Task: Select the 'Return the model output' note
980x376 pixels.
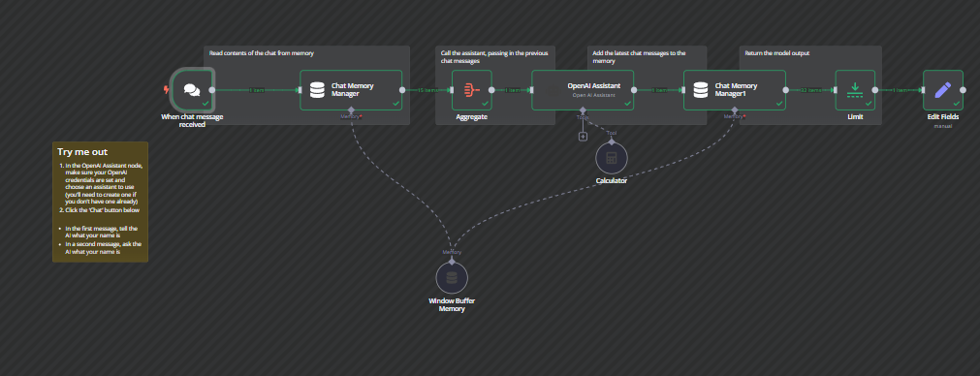Action: pyautogui.click(x=810, y=85)
